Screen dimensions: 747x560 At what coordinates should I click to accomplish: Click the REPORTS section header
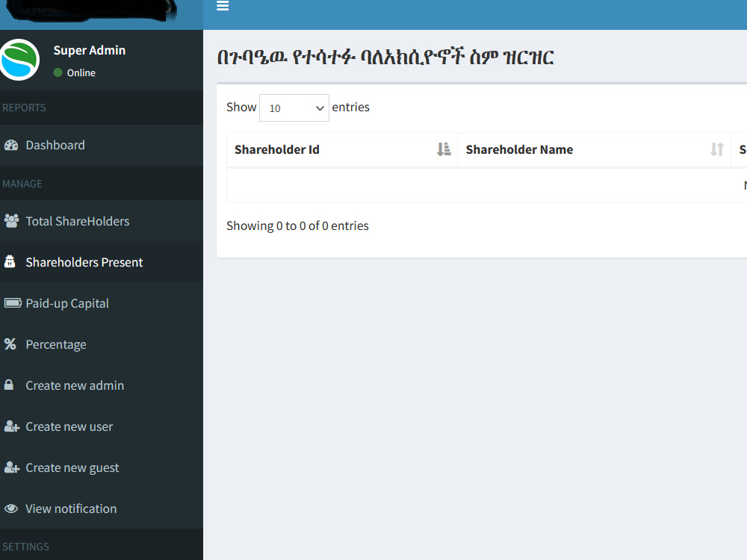coord(25,108)
